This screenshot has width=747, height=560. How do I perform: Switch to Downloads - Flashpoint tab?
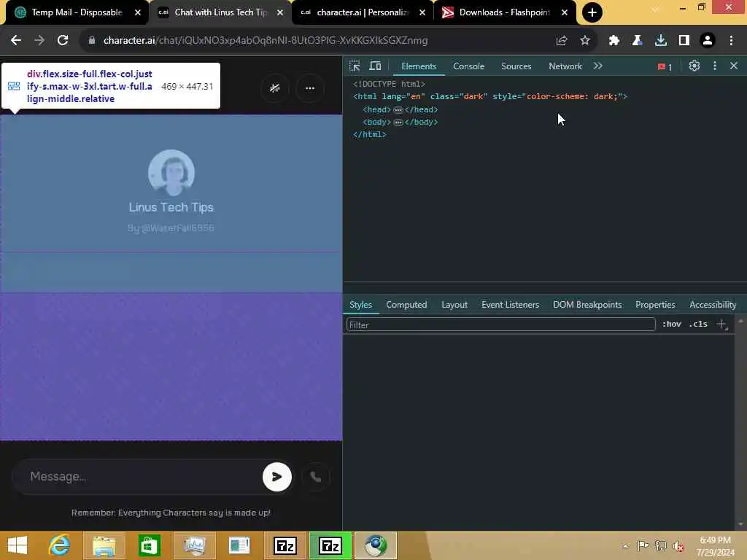tap(504, 12)
